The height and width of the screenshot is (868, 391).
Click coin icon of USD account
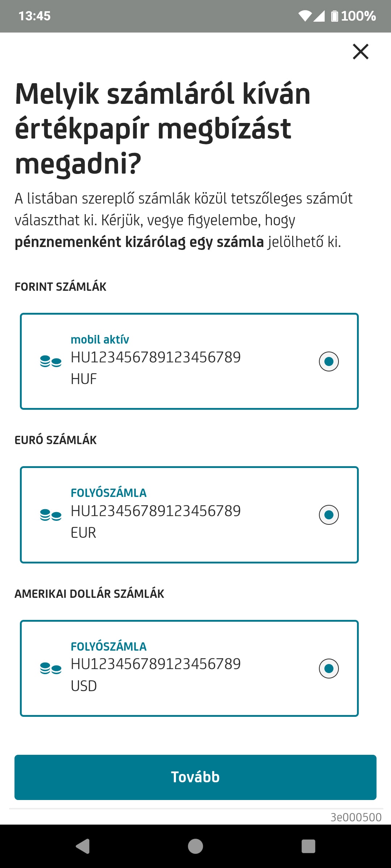tap(51, 668)
